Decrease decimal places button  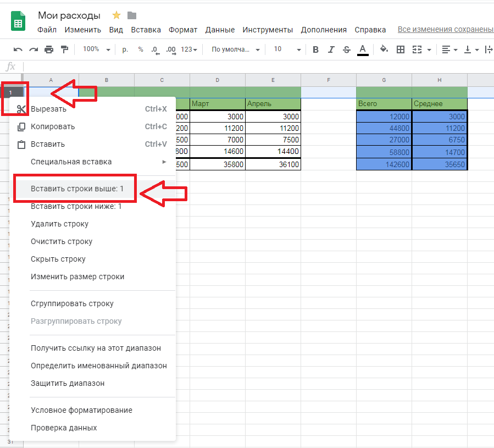tap(156, 50)
